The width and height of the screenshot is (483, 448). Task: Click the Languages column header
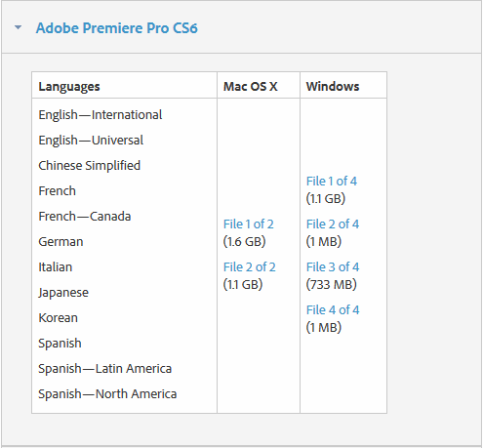pos(69,87)
